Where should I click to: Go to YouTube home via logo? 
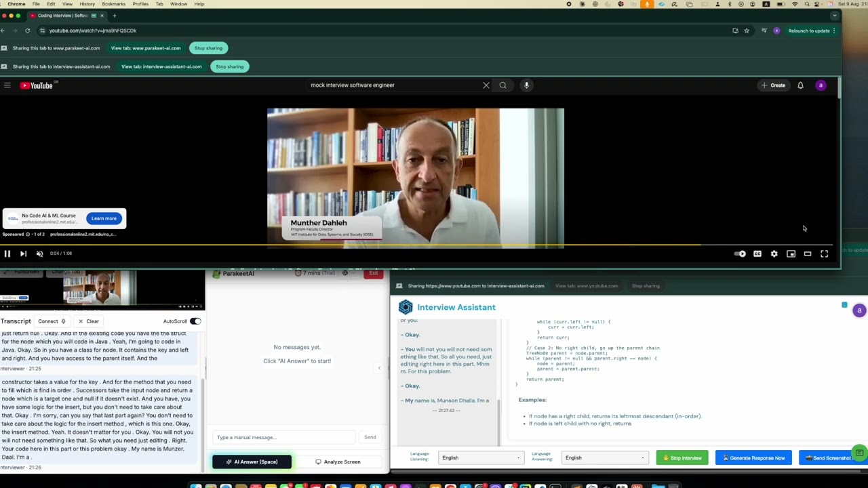coord(37,85)
